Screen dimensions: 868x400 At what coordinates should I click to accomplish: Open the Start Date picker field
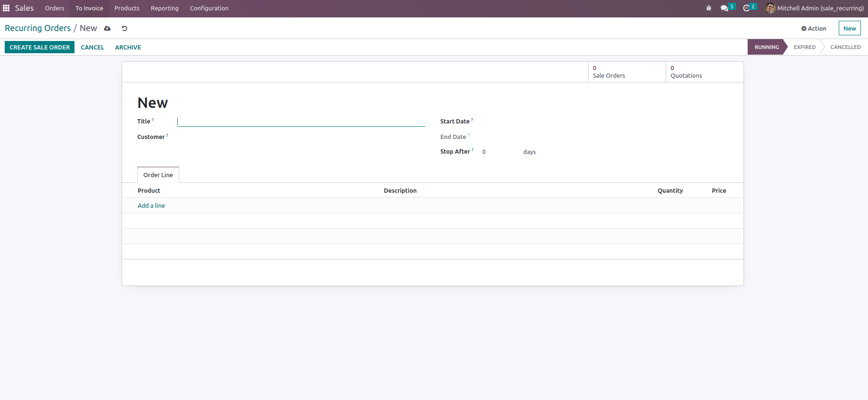tap(604, 122)
